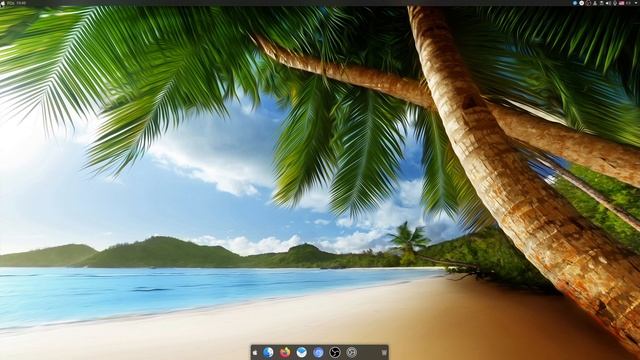
Task: Click the volume speaker icon in system tray
Action: (x=608, y=3)
